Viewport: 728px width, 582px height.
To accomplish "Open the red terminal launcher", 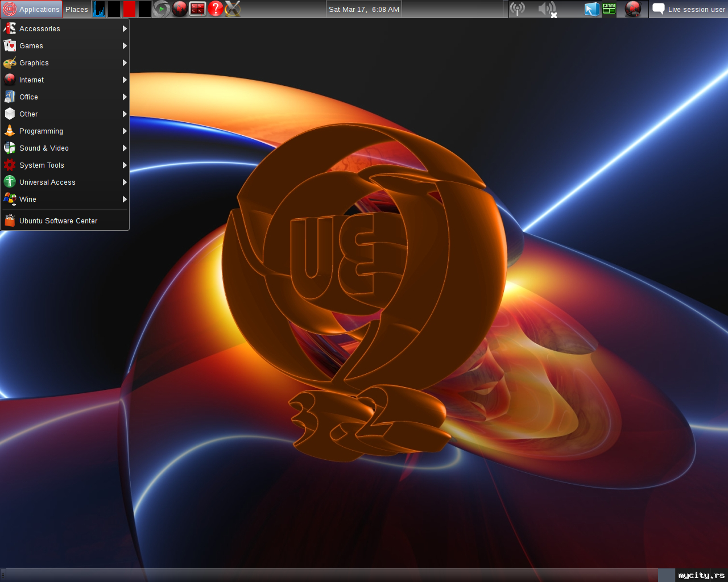I will (x=197, y=9).
